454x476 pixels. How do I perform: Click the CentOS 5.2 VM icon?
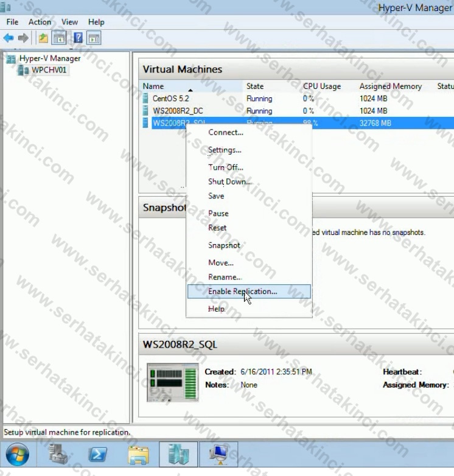[145, 99]
